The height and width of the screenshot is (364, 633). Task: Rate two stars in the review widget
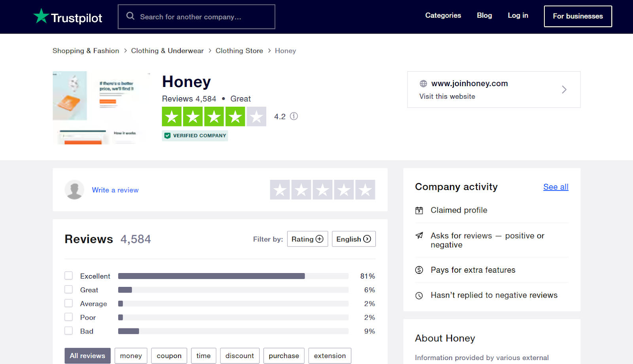point(301,190)
